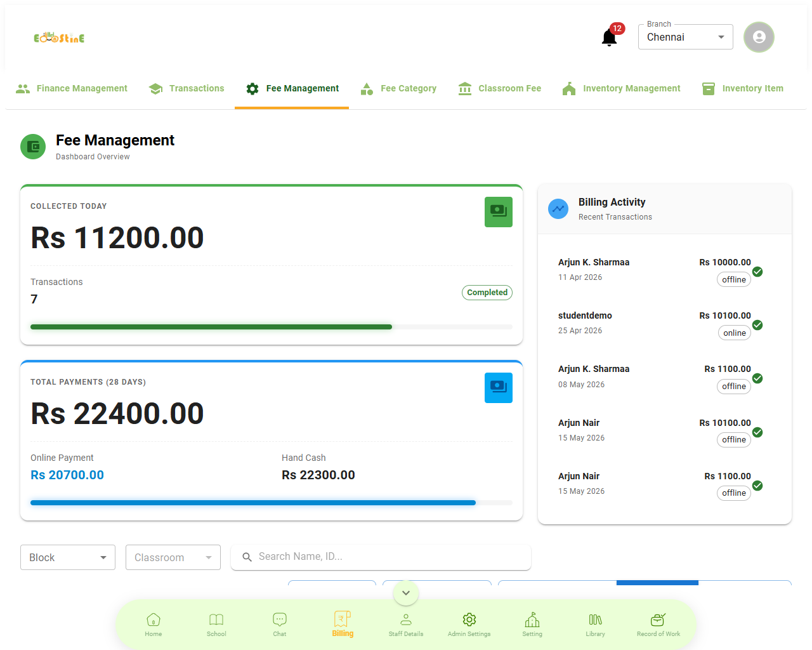This screenshot has width=812, height=650.
Task: Click the Rs 11200.00 collected amount
Action: click(117, 238)
